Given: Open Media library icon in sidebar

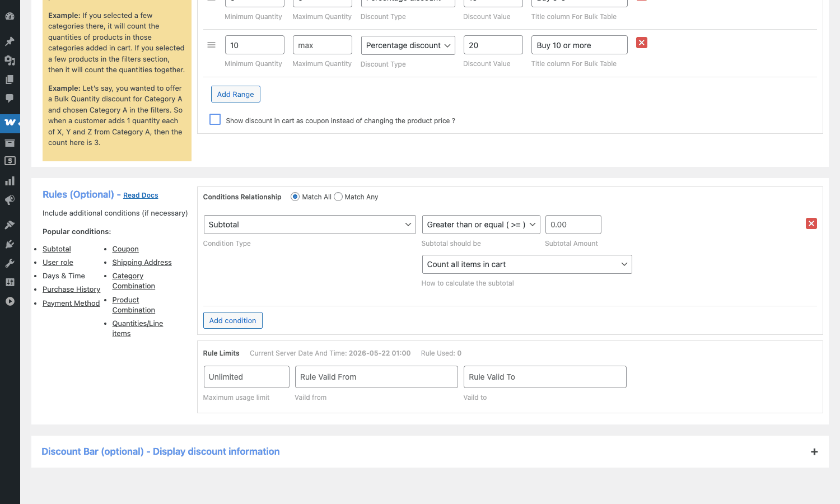Looking at the screenshot, I should (10, 60).
